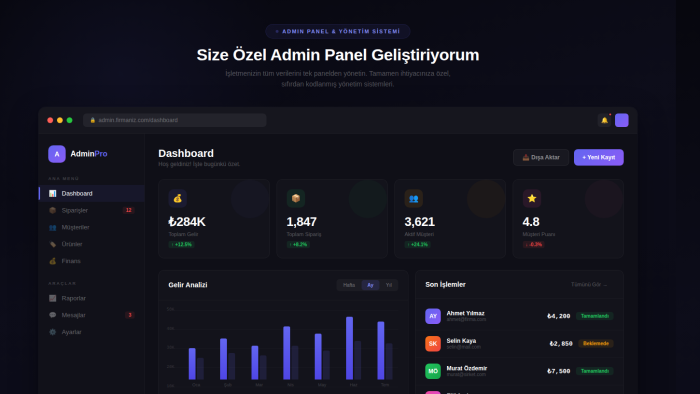Viewport: 700px width, 394px height.
Task: Click the ₺284K revenue value
Action: (x=187, y=222)
